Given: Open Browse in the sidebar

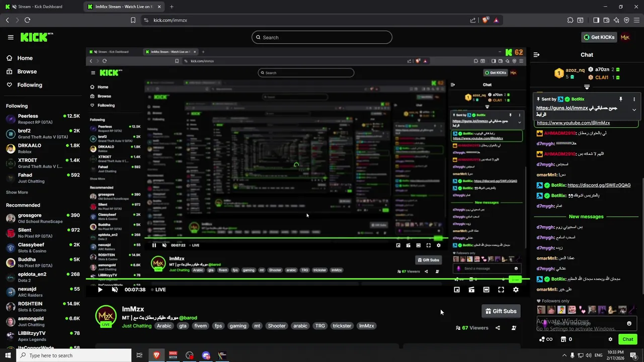Looking at the screenshot, I should coord(21,71).
